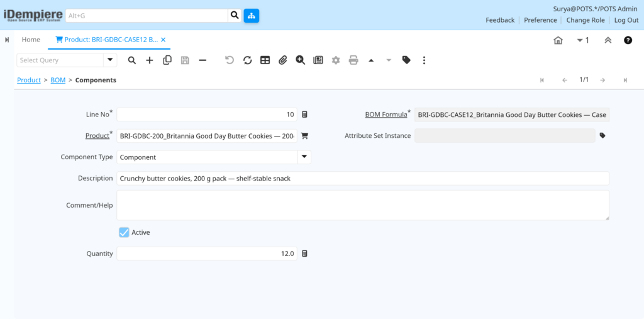Delete the record with the minus icon
Image resolution: width=644 pixels, height=319 pixels.
[203, 60]
